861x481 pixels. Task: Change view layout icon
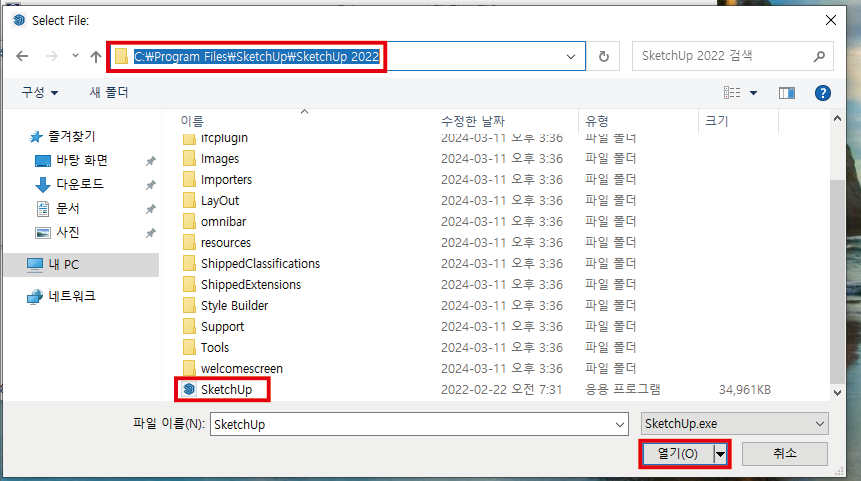tap(731, 93)
